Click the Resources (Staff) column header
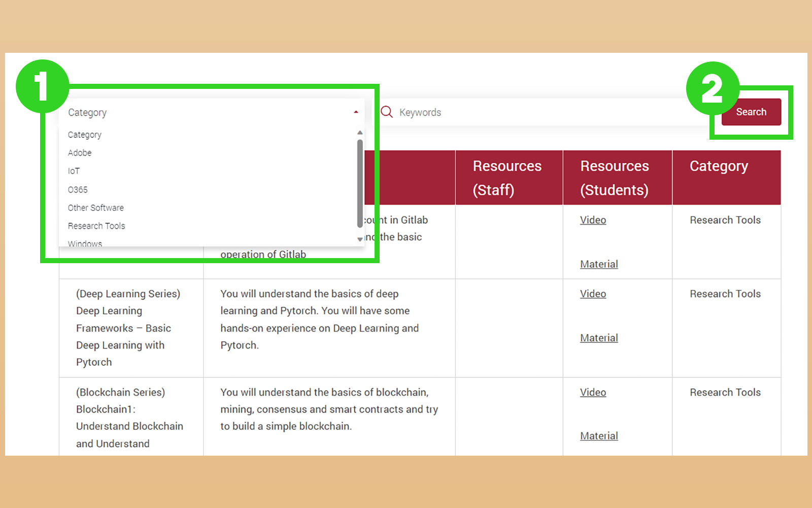Image resolution: width=812 pixels, height=508 pixels. click(x=509, y=178)
